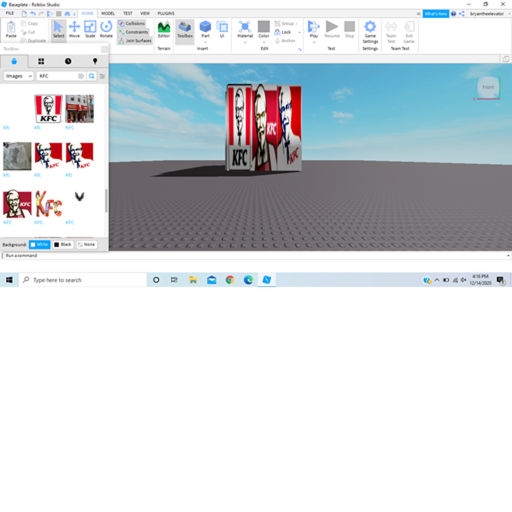Choose the Rotate tool
512x512 pixels.
[106, 29]
